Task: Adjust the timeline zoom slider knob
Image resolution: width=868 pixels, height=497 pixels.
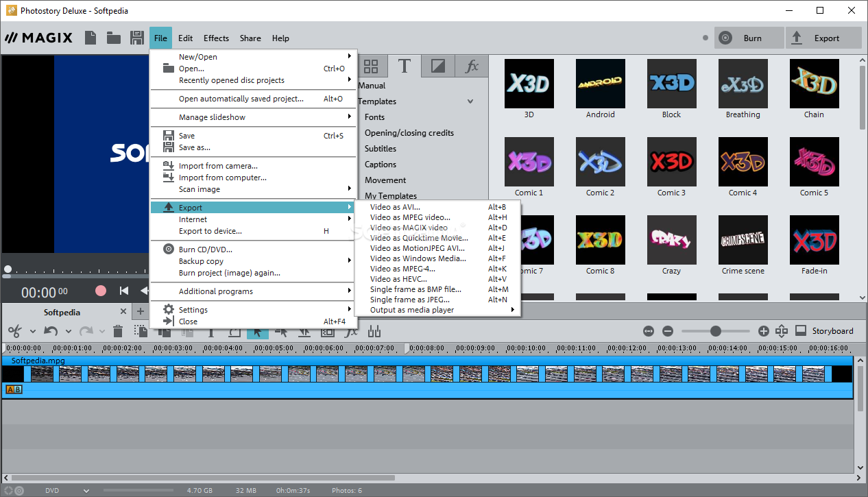Action: click(x=716, y=331)
